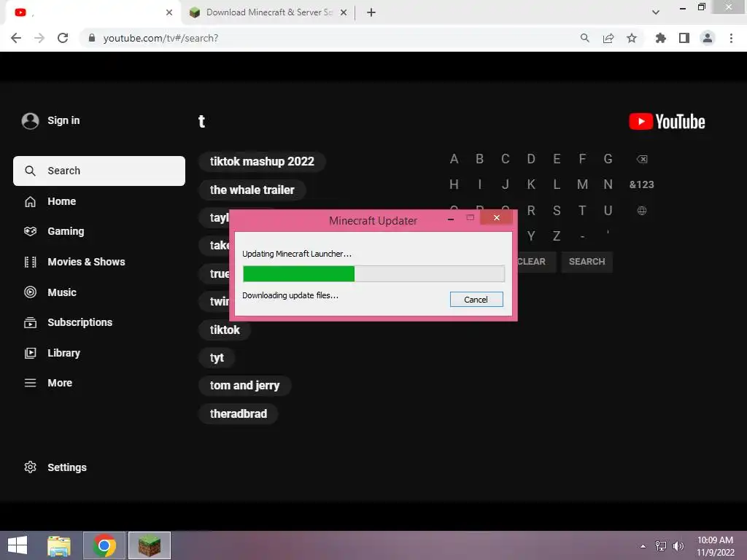Image resolution: width=747 pixels, height=560 pixels.
Task: Click the Subscriptions icon
Action: point(30,322)
